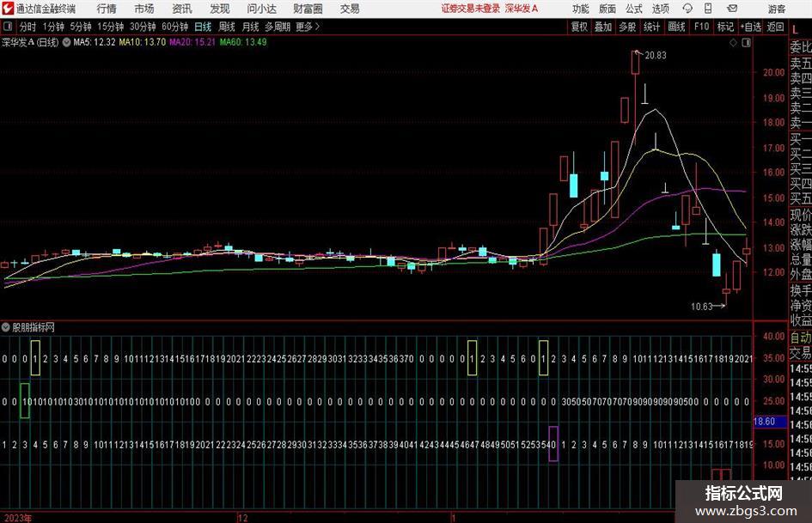The width and height of the screenshot is (812, 523).
Task: Click the 叠加 overlay button
Action: (x=603, y=27)
